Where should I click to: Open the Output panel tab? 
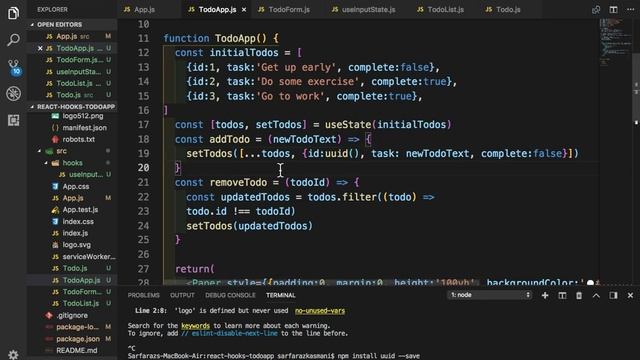pyautogui.click(x=182, y=295)
